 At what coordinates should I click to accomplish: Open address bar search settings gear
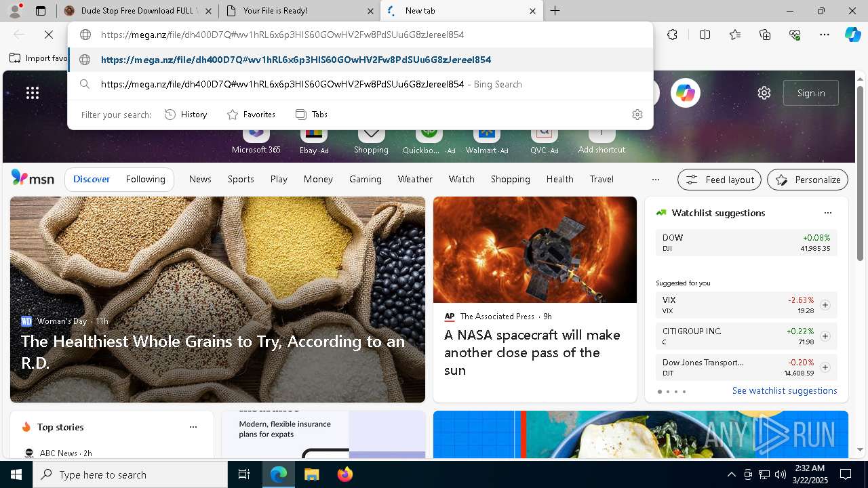[x=637, y=115]
